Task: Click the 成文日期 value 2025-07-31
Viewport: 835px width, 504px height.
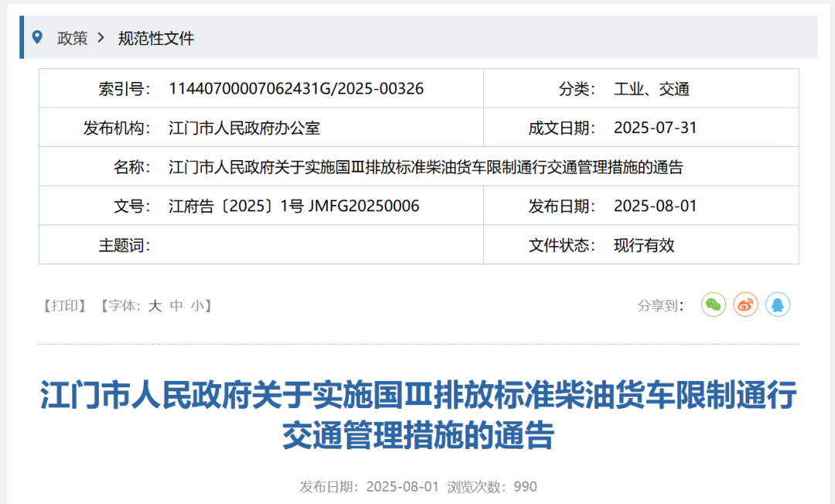Action: (656, 127)
